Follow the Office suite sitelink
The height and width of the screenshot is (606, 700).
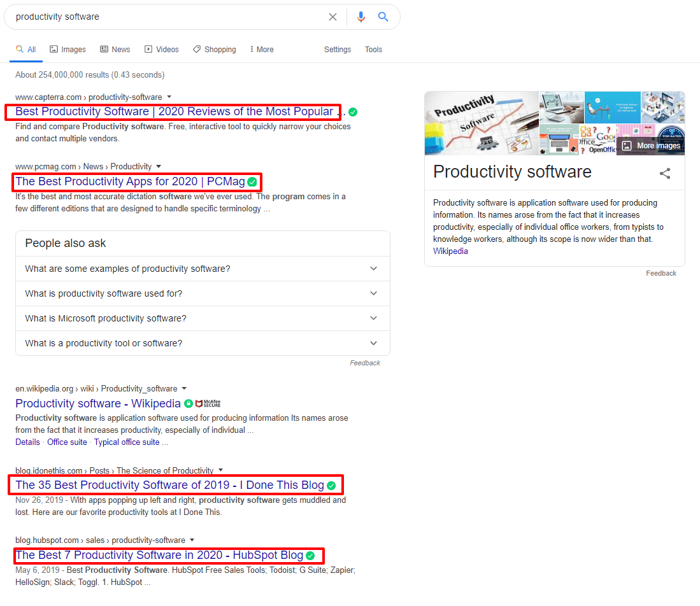[x=67, y=442]
